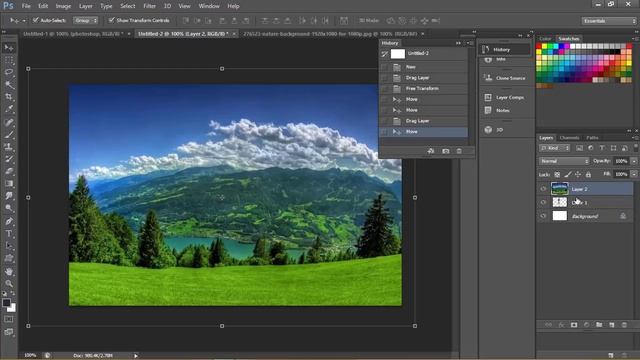Open the Auto-Select Group dropdown
The height and width of the screenshot is (360, 640).
[x=85, y=20]
